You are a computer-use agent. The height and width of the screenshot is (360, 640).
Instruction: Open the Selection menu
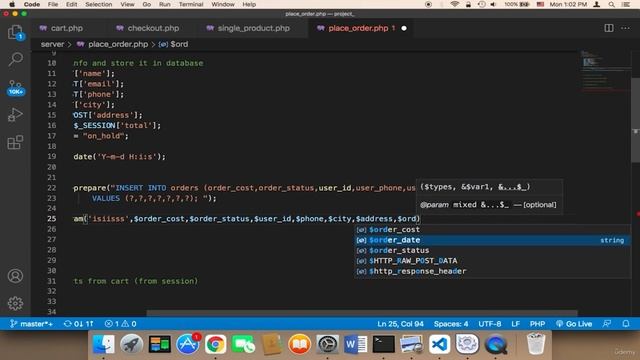98,4
